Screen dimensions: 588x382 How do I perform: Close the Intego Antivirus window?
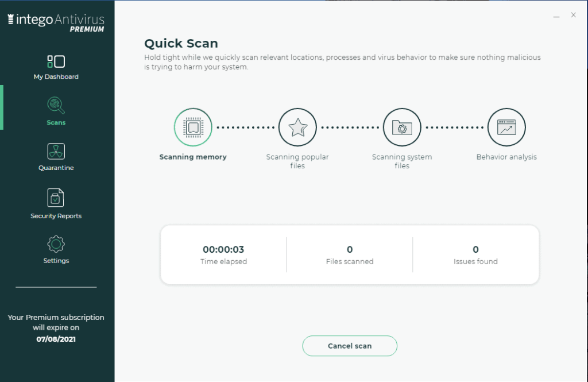pos(574,15)
